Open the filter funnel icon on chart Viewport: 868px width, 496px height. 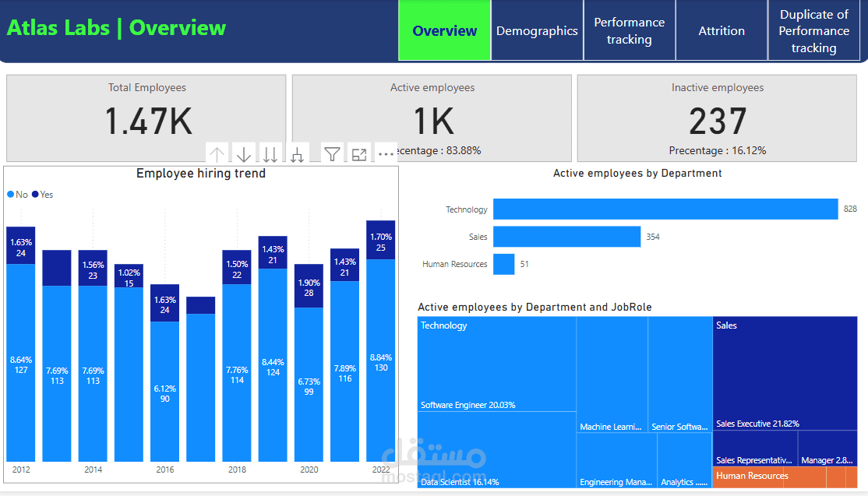332,154
